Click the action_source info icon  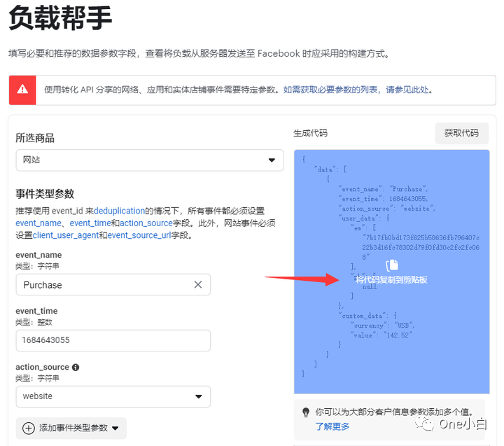[76, 367]
